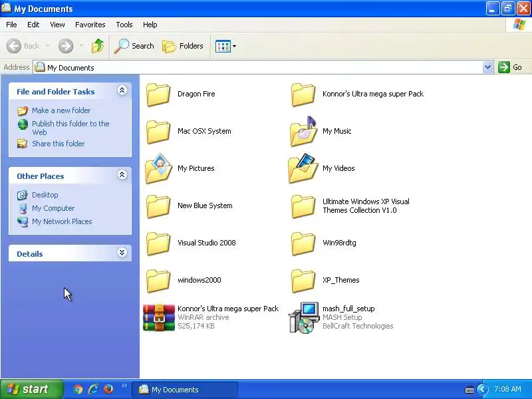The width and height of the screenshot is (532, 399).
Task: Click My Documents taskbar button
Action: click(x=185, y=390)
